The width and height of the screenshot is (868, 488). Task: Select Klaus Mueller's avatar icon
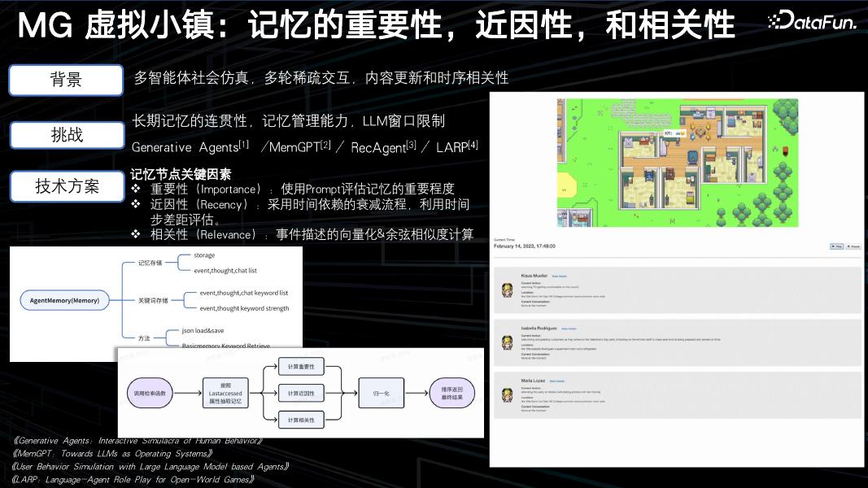tap(507, 290)
